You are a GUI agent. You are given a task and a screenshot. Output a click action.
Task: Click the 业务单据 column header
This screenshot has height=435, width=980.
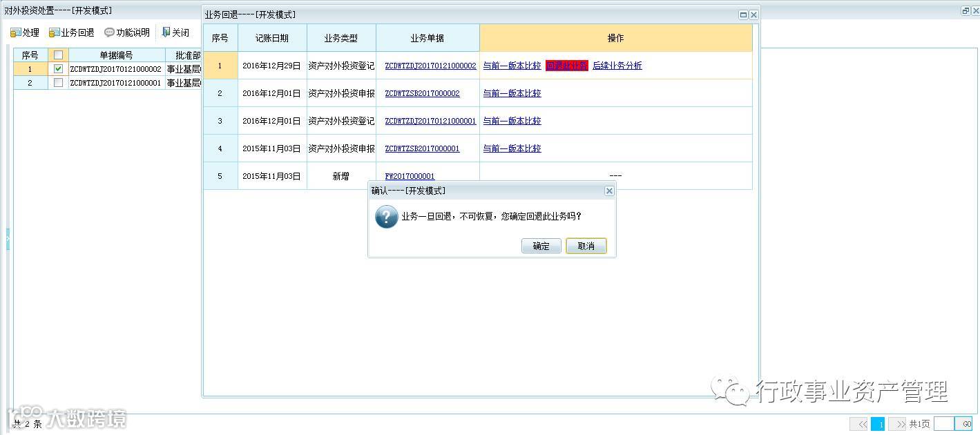[x=427, y=38]
